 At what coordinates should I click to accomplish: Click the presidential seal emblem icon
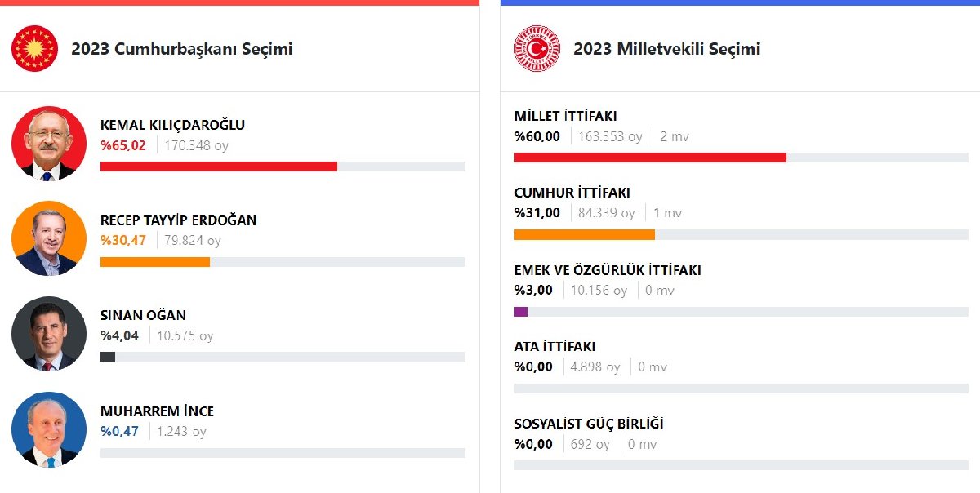pos(34,48)
